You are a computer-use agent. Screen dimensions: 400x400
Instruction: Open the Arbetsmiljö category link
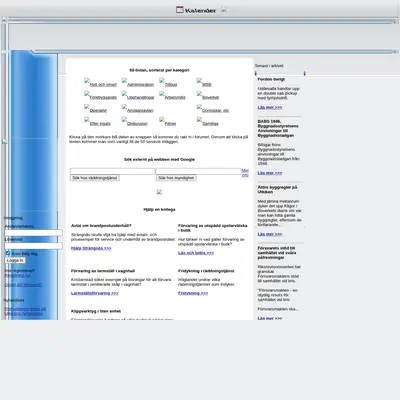coord(175,98)
